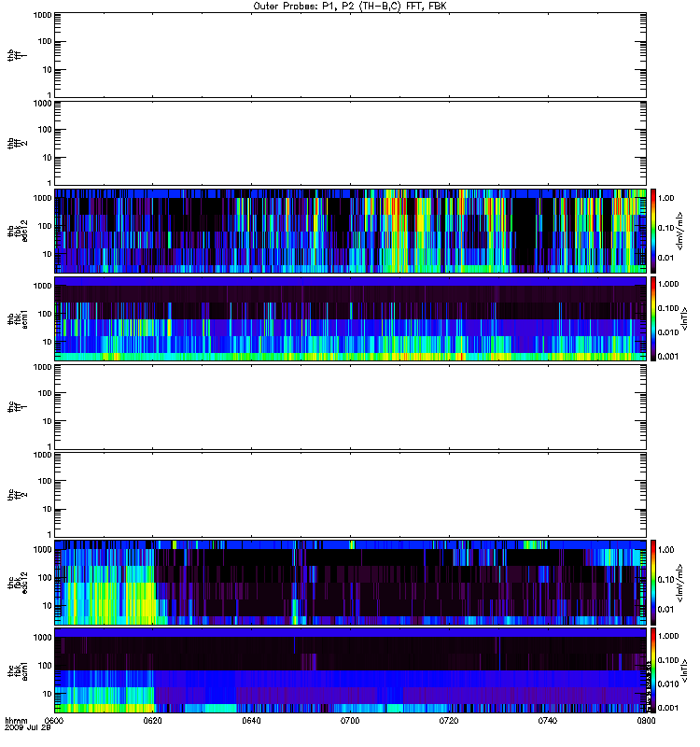Click the 'thb fff 1' axis label
The image size is (700, 747).
point(17,55)
